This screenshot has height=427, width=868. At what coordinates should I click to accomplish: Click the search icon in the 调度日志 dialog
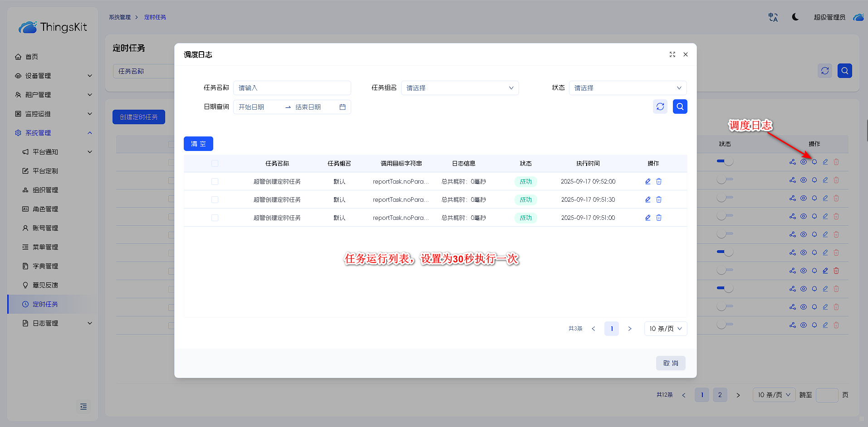tap(680, 107)
